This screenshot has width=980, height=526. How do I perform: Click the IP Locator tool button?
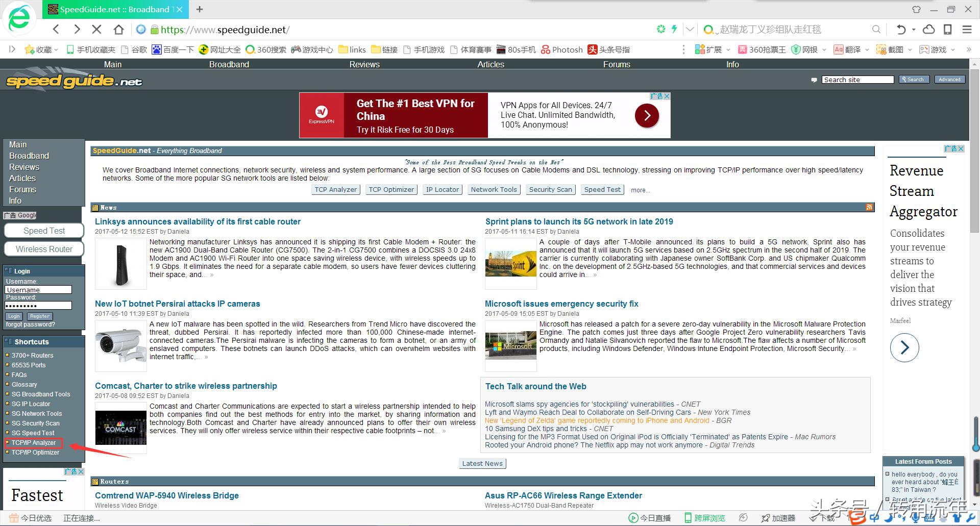443,189
